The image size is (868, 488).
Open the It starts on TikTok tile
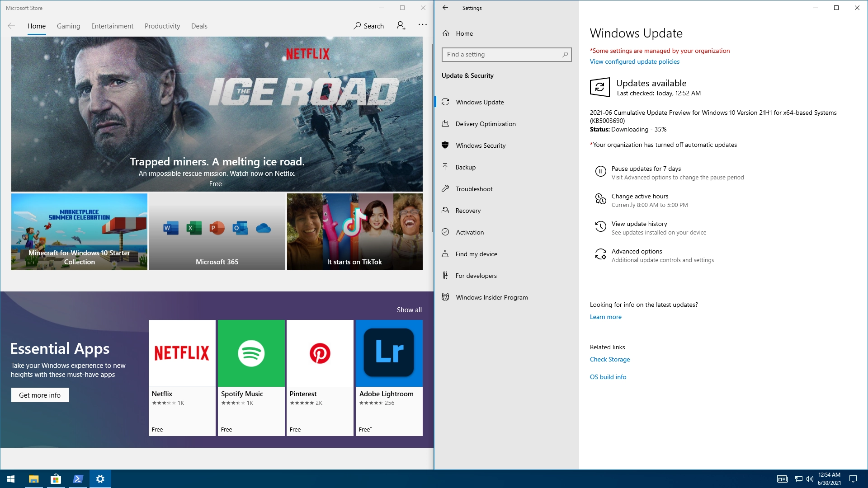pos(355,232)
